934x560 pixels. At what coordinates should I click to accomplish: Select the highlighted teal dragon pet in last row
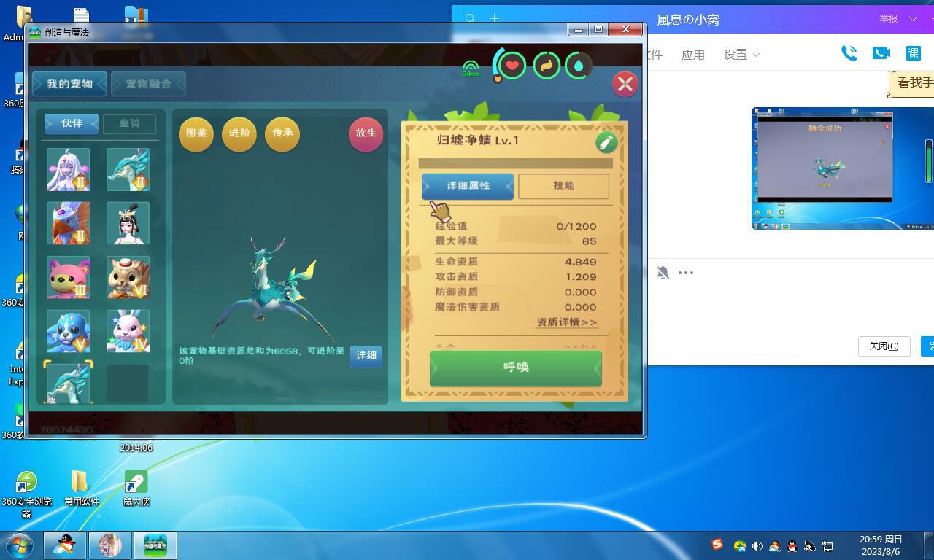point(69,383)
